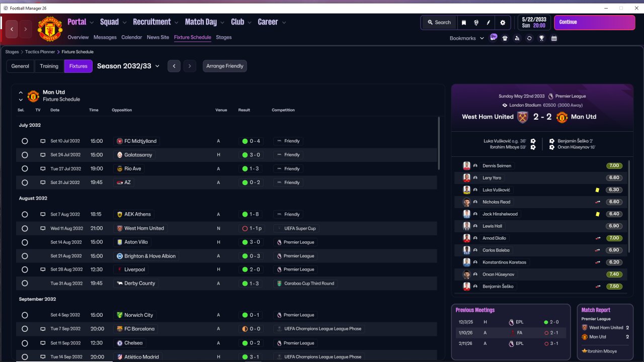The width and height of the screenshot is (644, 362).
Task: Expand the Squad menu chevron
Action: [x=124, y=23]
